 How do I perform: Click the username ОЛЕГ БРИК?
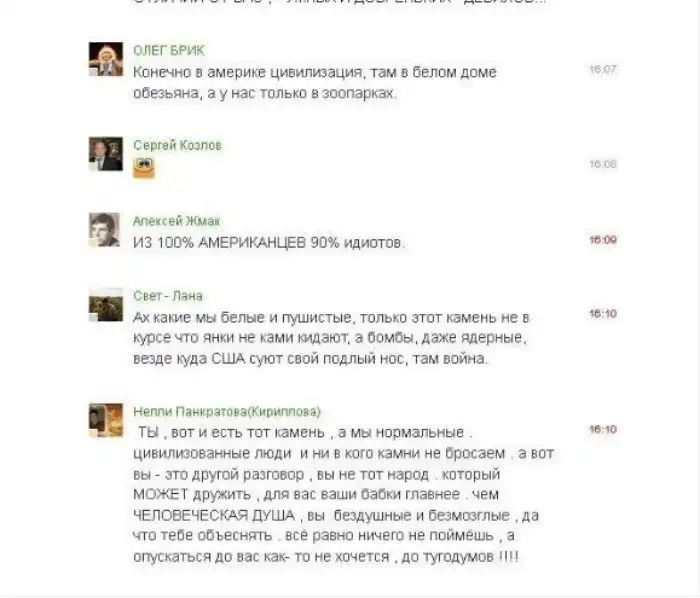(168, 50)
